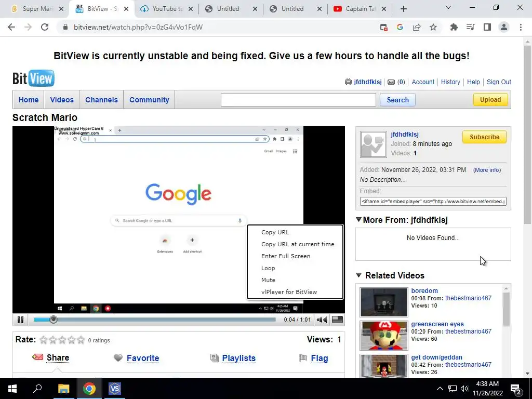The image size is (532, 399).
Task: Click the volume speaker icon in player
Action: pyautogui.click(x=321, y=320)
